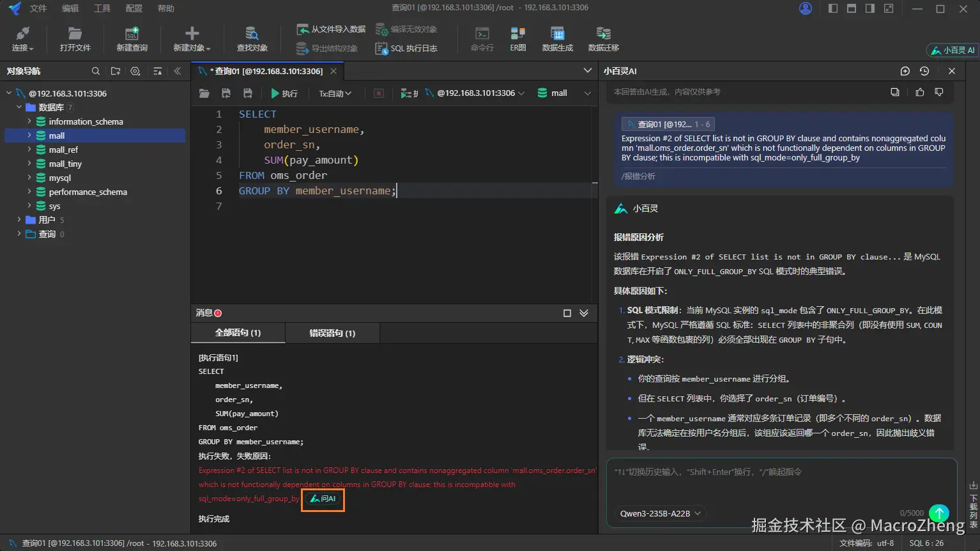Expand the 用户 folder
The image size is (980, 551).
click(19, 220)
